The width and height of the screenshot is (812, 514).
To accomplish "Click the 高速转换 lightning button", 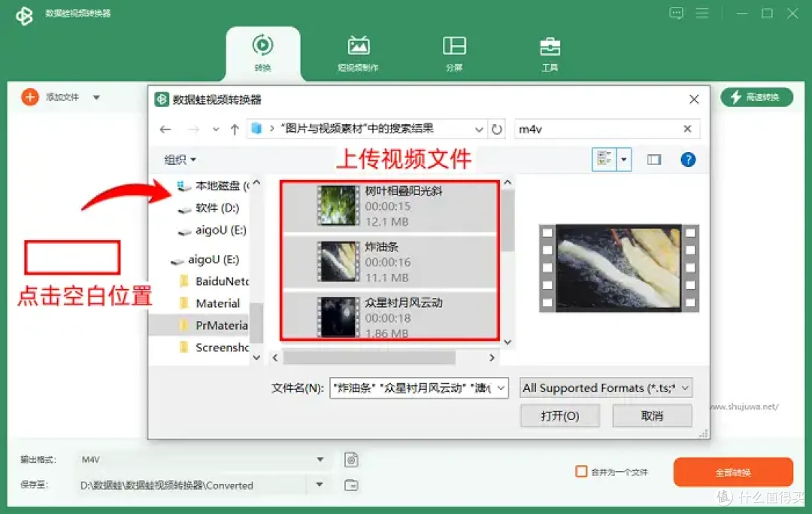I will (756, 97).
